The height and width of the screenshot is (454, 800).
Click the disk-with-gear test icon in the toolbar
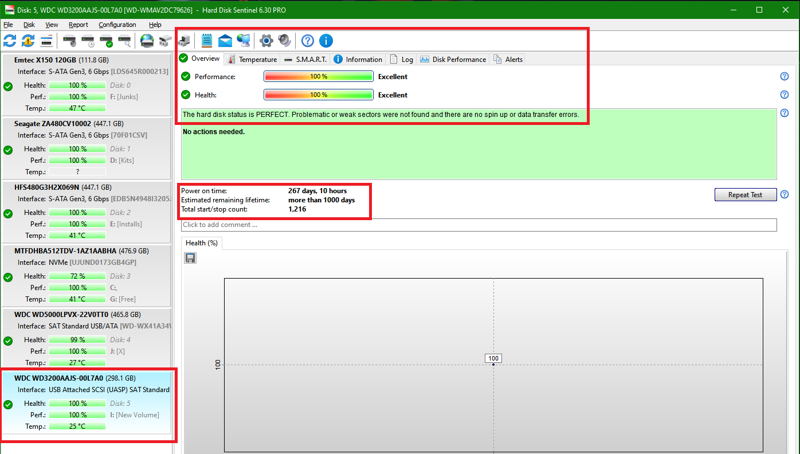tap(69, 41)
